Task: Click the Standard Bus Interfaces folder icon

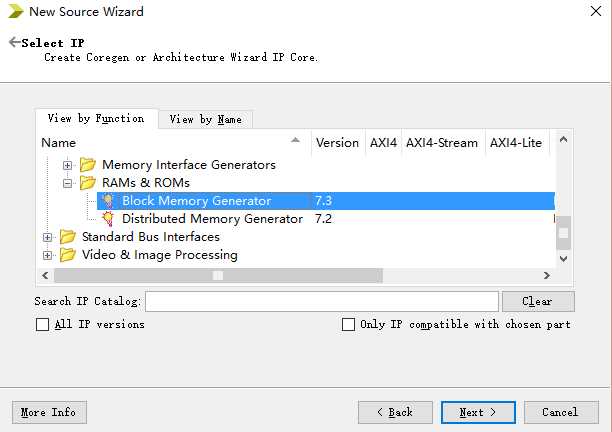Action: (x=68, y=236)
